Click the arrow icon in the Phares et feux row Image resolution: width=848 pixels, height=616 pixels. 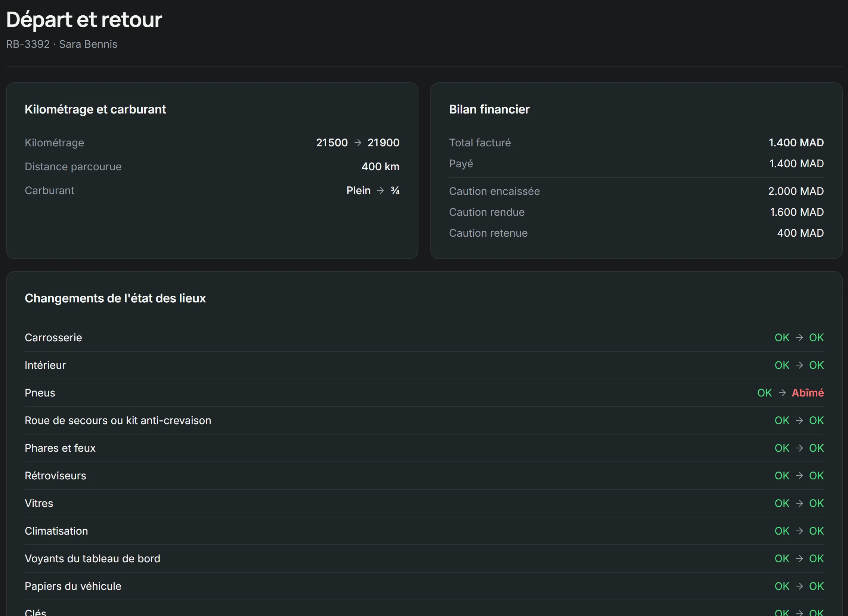click(x=799, y=448)
